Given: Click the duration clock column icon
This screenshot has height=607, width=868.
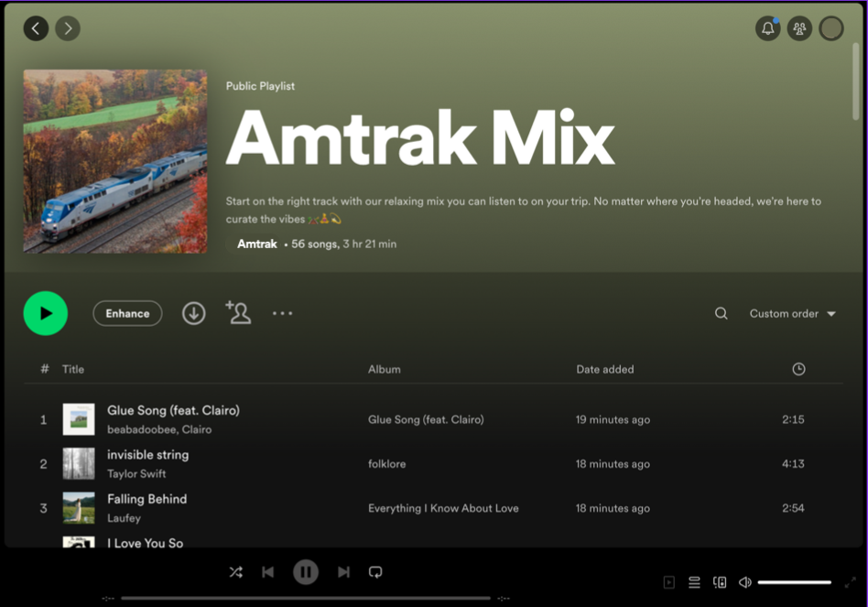Looking at the screenshot, I should coord(798,369).
